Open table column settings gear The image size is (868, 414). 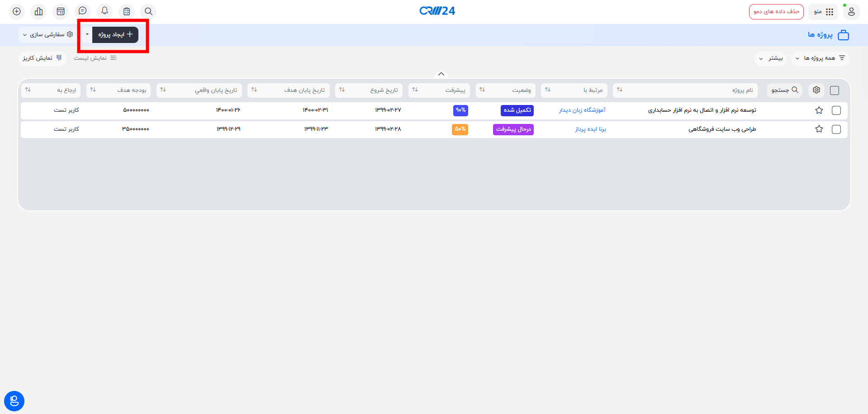[816, 90]
